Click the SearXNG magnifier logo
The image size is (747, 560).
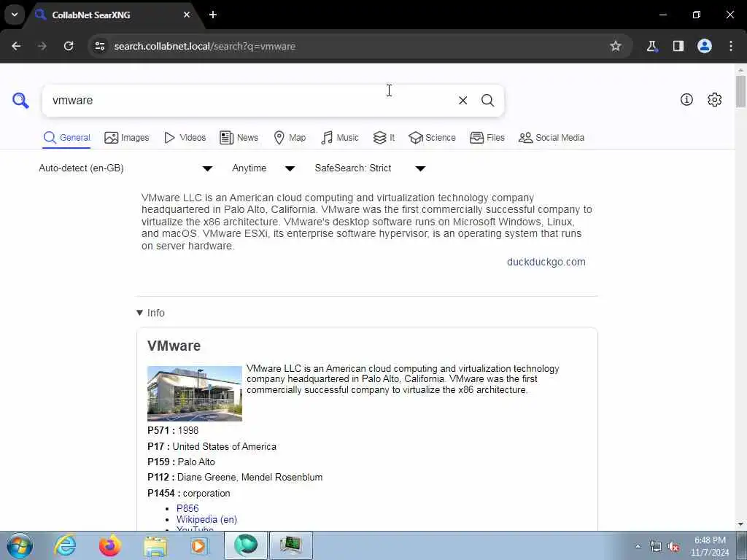pos(20,101)
